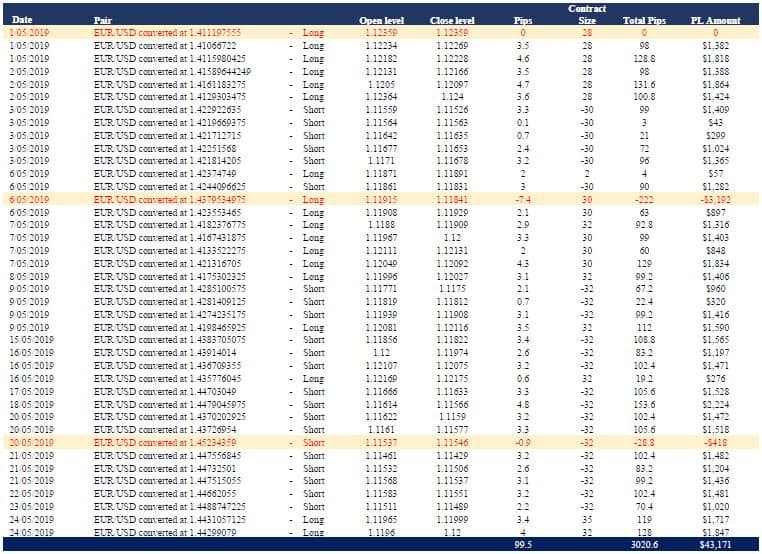Select the loss amount -$418
The height and width of the screenshot is (554, 762).
[715, 443]
